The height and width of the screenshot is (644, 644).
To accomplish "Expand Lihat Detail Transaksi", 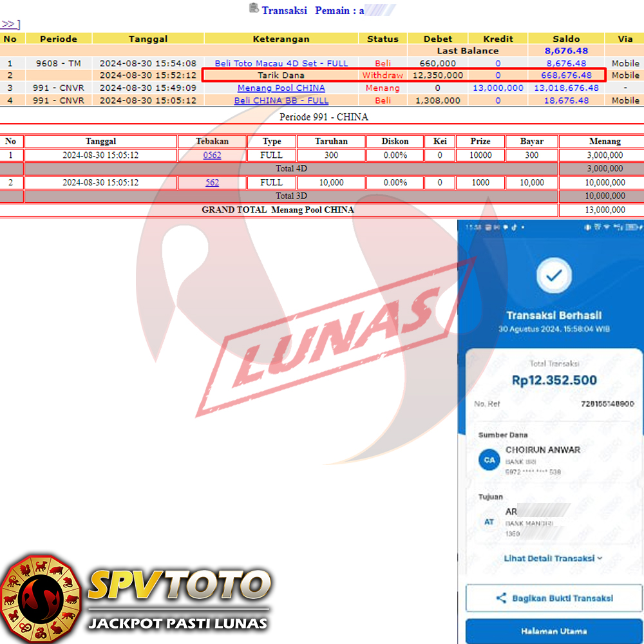I will click(553, 558).
